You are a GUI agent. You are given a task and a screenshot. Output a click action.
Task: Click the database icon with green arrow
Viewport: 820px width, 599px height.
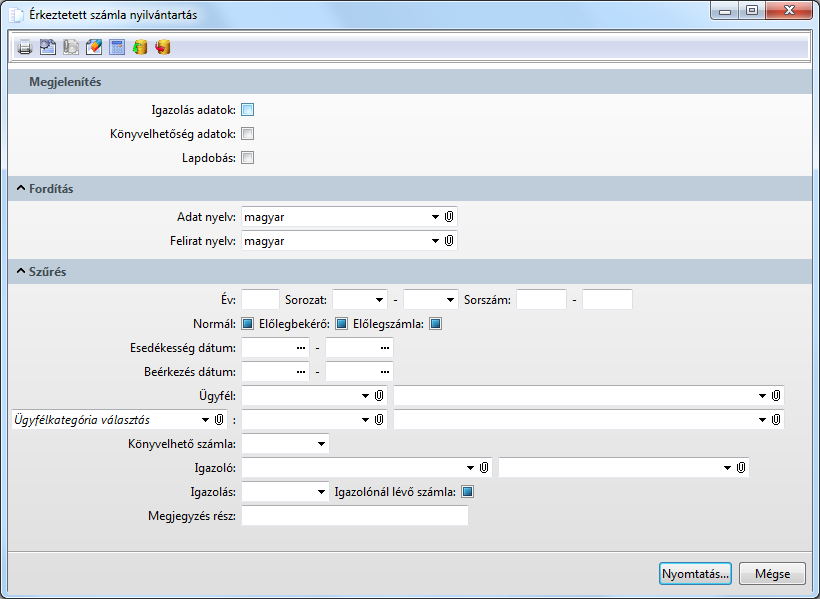pos(140,47)
